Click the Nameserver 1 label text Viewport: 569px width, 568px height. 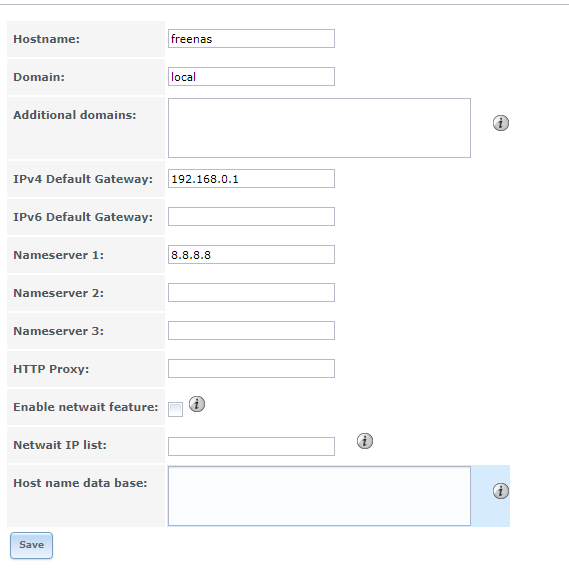pos(58,255)
